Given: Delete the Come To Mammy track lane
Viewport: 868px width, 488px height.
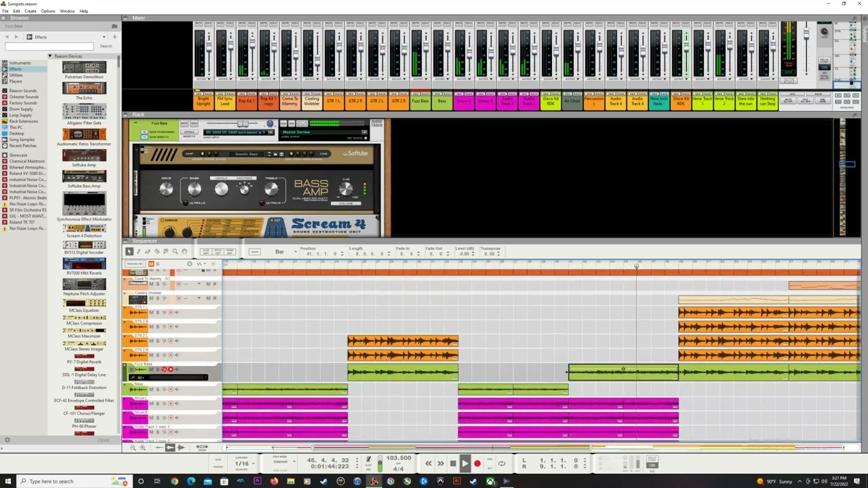Looking at the screenshot, I should 214,283.
